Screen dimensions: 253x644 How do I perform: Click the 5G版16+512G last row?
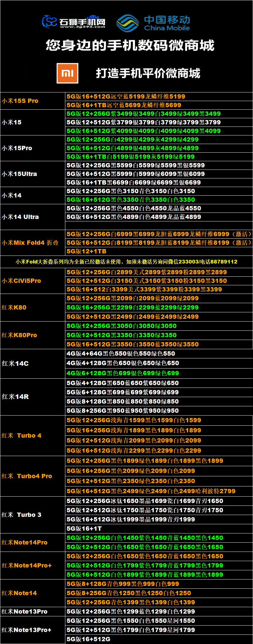tap(159, 639)
